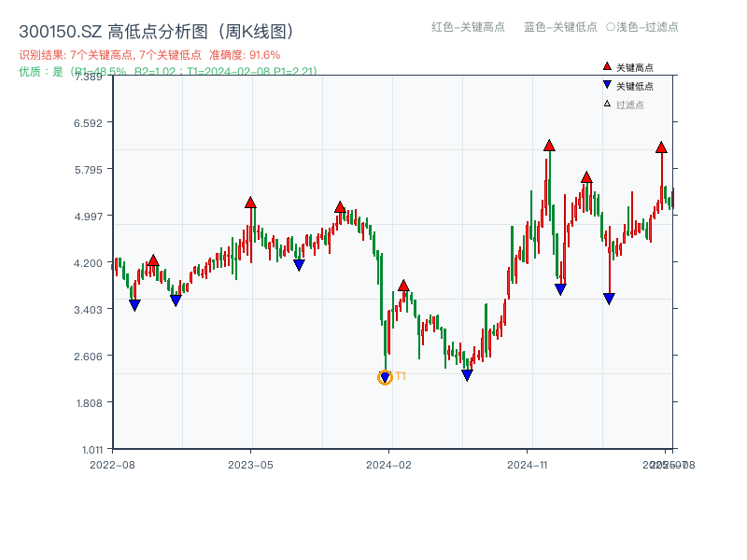Click the y-axis label 4.997

[88, 217]
